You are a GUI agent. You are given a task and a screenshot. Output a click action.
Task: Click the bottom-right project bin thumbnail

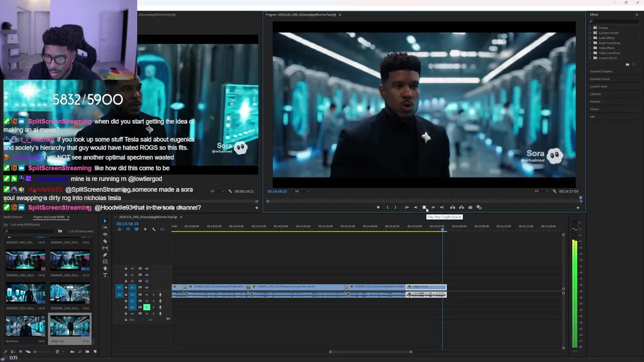coord(70,326)
